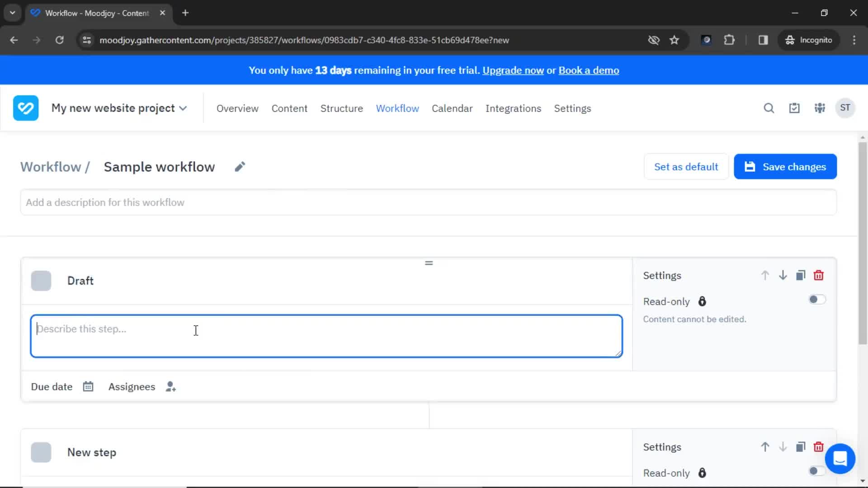Click the address bar URL
Image resolution: width=868 pixels, height=488 pixels.
[304, 40]
